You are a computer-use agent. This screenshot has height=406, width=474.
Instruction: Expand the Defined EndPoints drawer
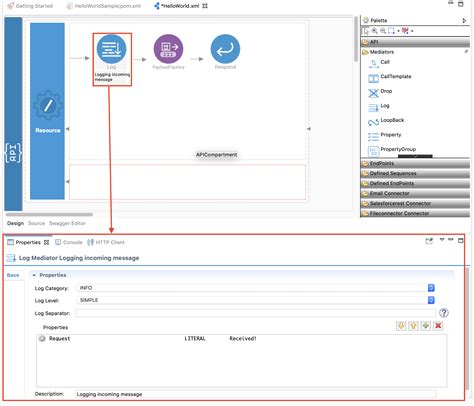(415, 183)
